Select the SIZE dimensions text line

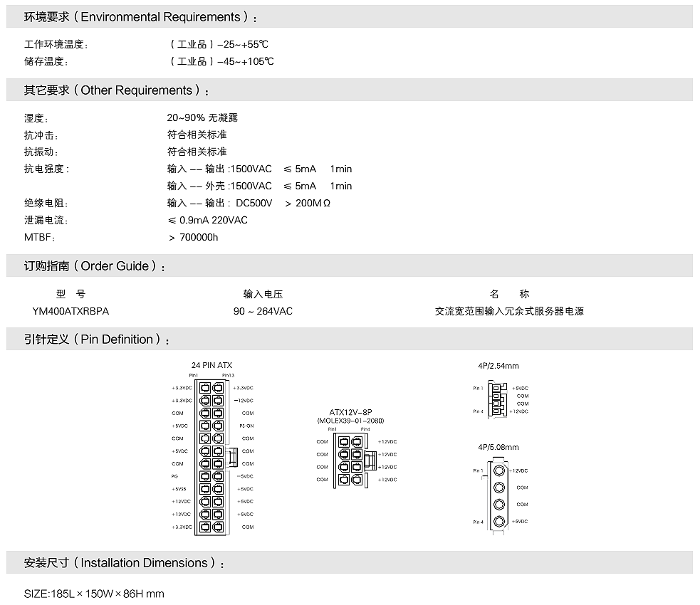coord(94,594)
